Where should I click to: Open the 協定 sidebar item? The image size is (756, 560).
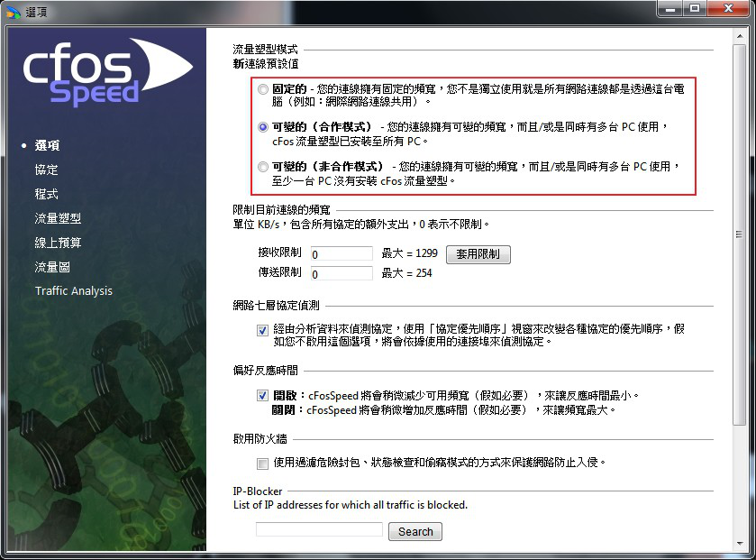[46, 170]
